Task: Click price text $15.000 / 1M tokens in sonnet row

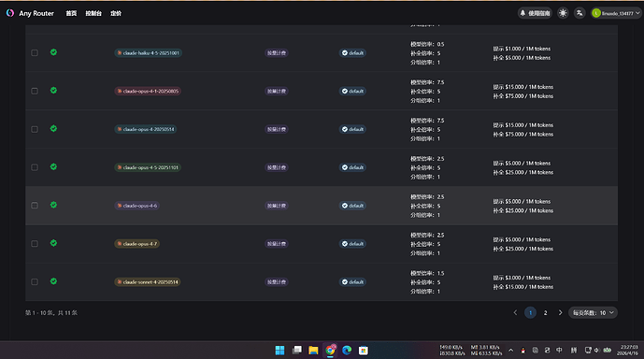Action: pyautogui.click(x=529, y=287)
